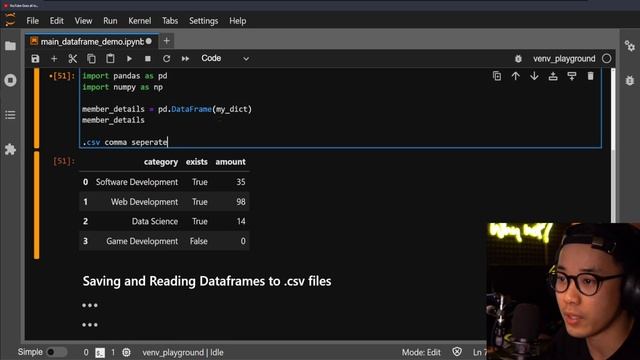
Task: Open the File Browser folder icon in sidebar
Action: 10,46
